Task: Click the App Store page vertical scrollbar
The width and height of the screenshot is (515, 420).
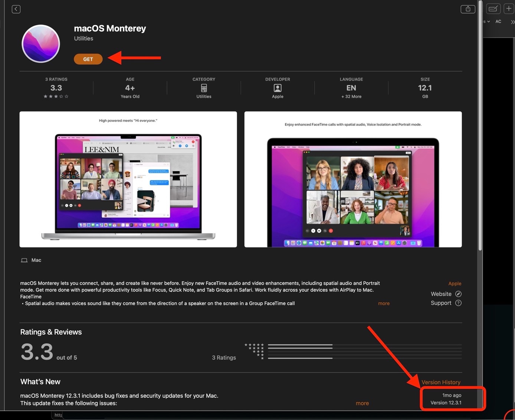Action: tap(480, 126)
